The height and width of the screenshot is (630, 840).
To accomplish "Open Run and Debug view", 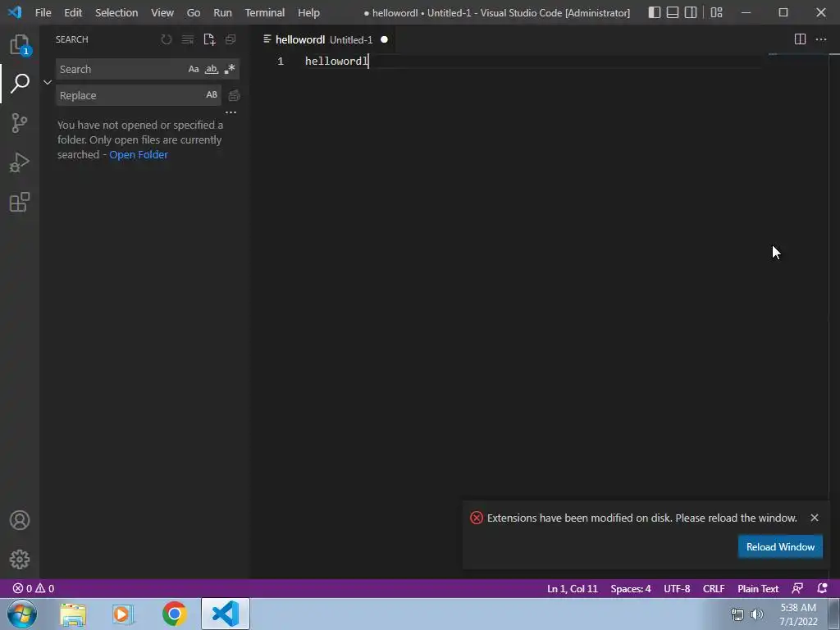I will click(x=20, y=162).
